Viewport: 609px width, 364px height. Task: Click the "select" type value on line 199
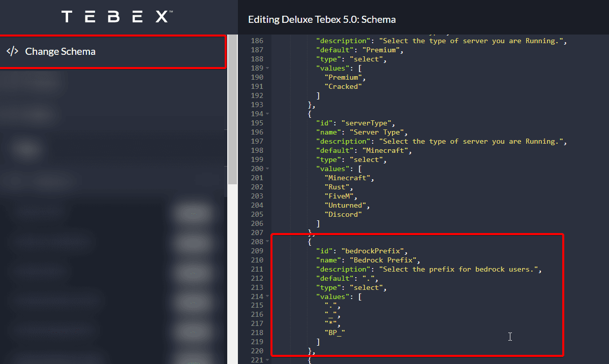coord(366,159)
